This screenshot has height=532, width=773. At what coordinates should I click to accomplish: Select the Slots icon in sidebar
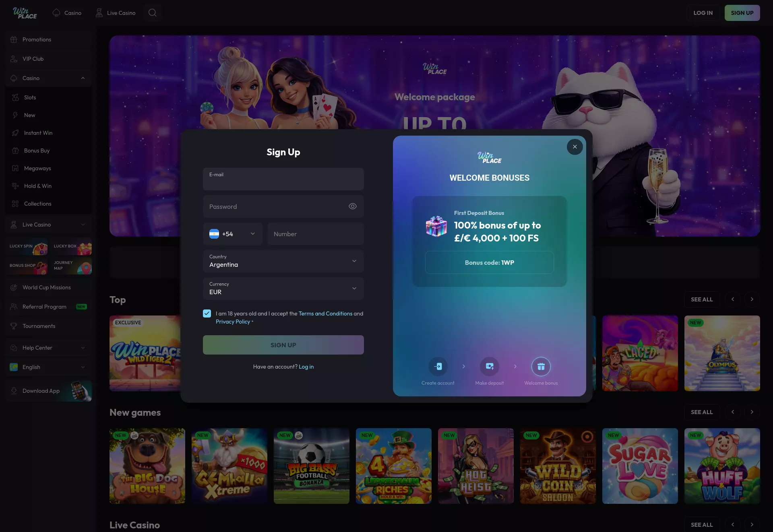point(15,97)
